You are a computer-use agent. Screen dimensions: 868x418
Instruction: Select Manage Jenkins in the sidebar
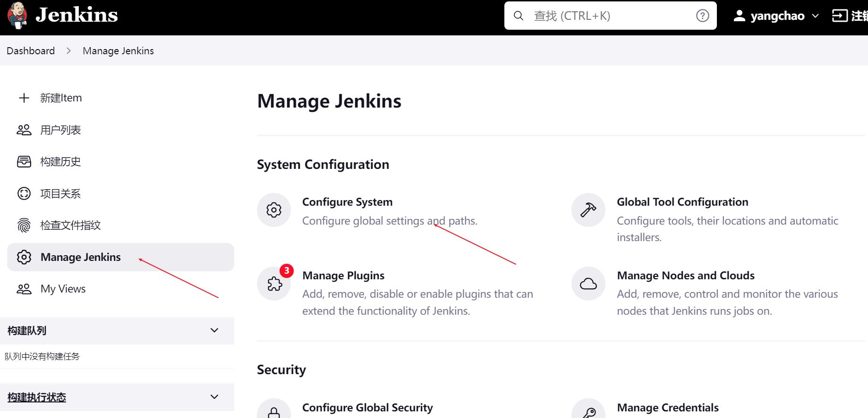point(120,257)
